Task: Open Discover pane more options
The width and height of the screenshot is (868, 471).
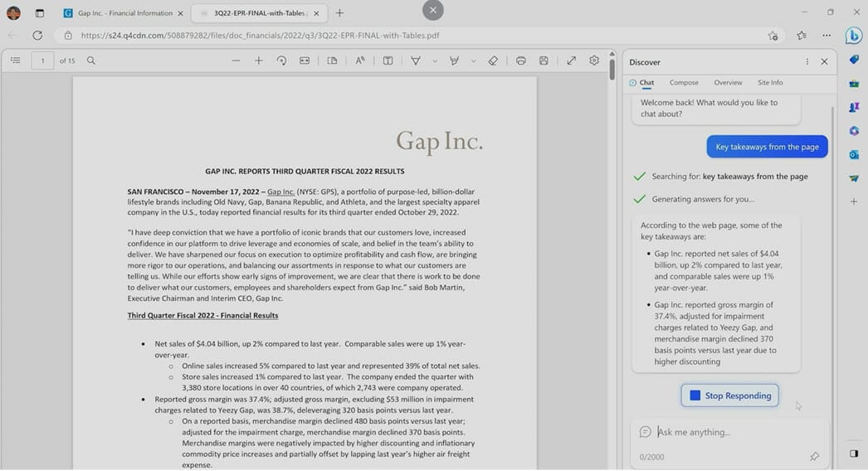Action: pos(807,62)
